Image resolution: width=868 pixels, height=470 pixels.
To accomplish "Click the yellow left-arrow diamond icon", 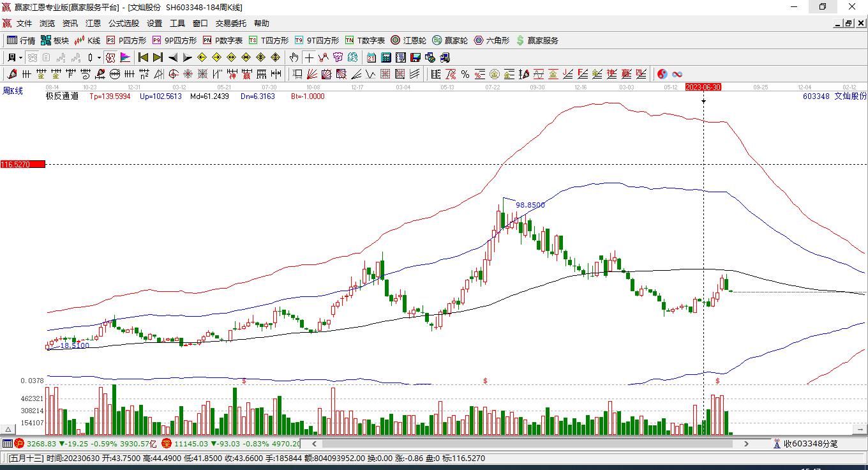I will click(x=202, y=57).
